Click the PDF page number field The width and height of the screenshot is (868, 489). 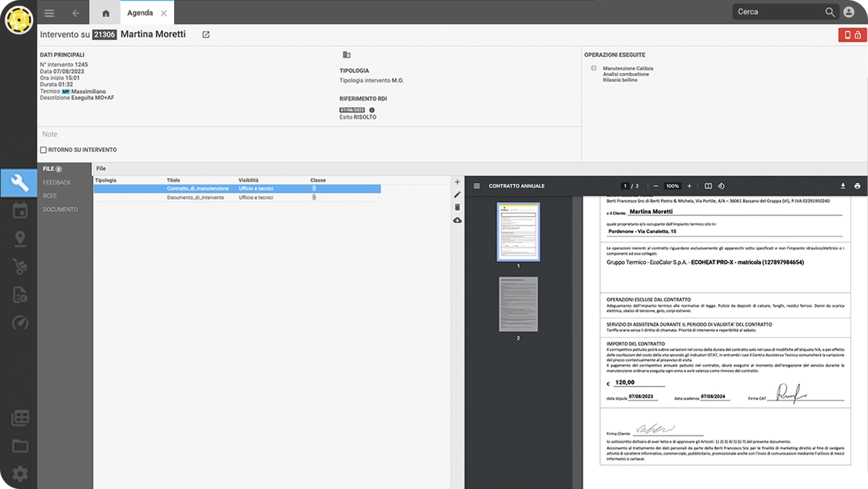click(x=625, y=186)
